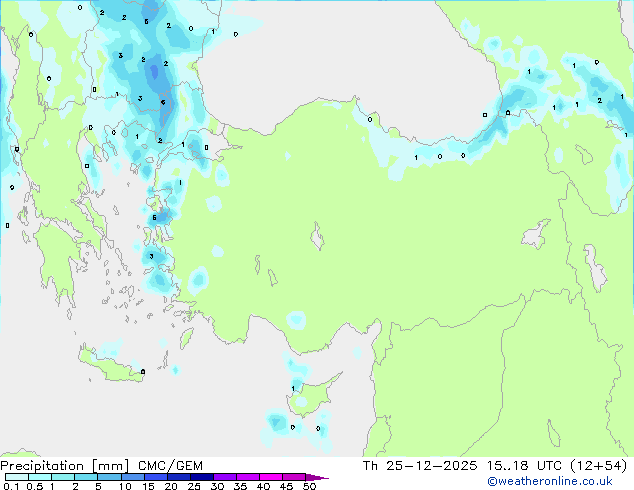This screenshot has width=634, height=490.
Task: Select the 40–45 mm magenta swatch
Action: 271,477
